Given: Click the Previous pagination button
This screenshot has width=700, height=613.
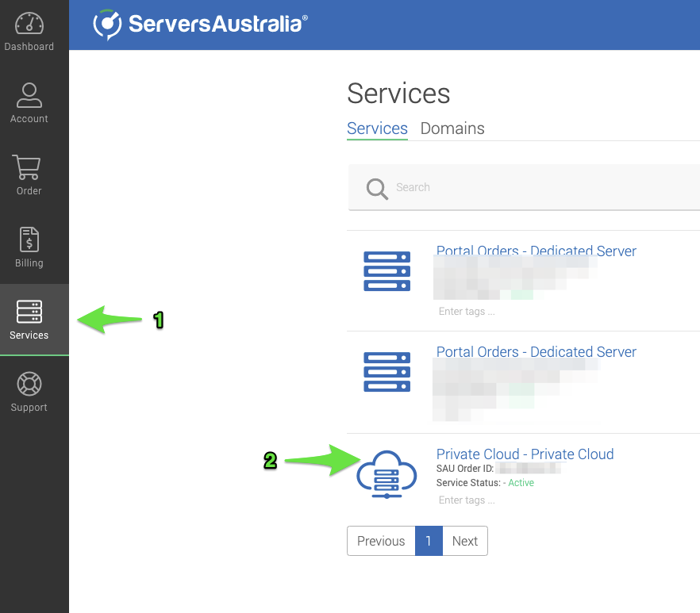Looking at the screenshot, I should 381,541.
